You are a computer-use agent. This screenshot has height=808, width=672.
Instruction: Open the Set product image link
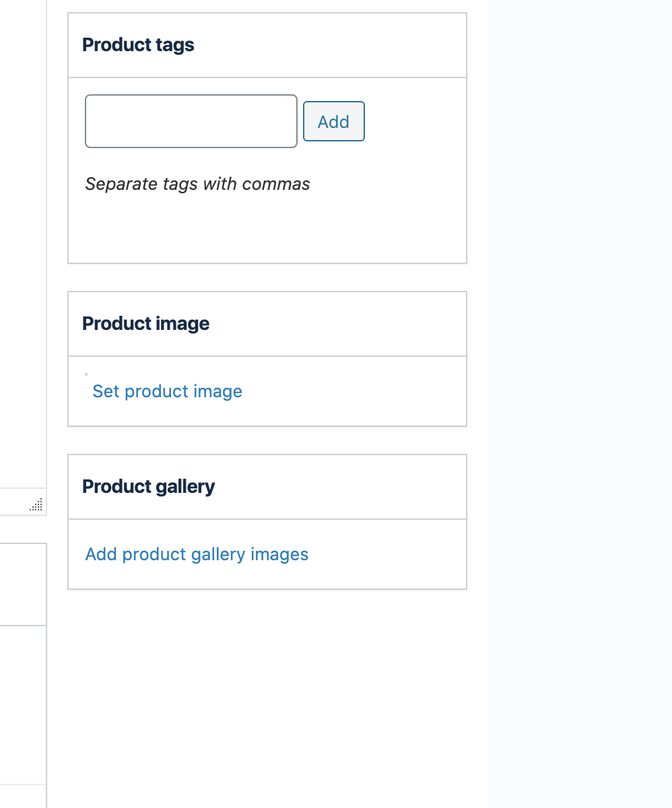(167, 391)
